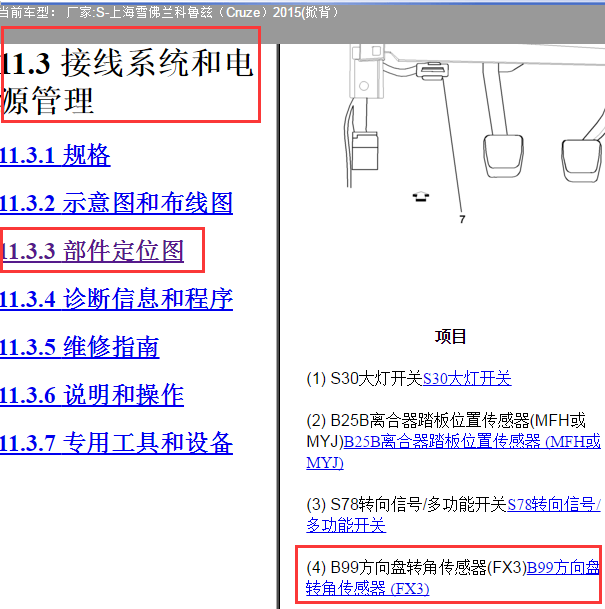
Task: Open 11.3.5 维修指南 link
Action: [80, 347]
